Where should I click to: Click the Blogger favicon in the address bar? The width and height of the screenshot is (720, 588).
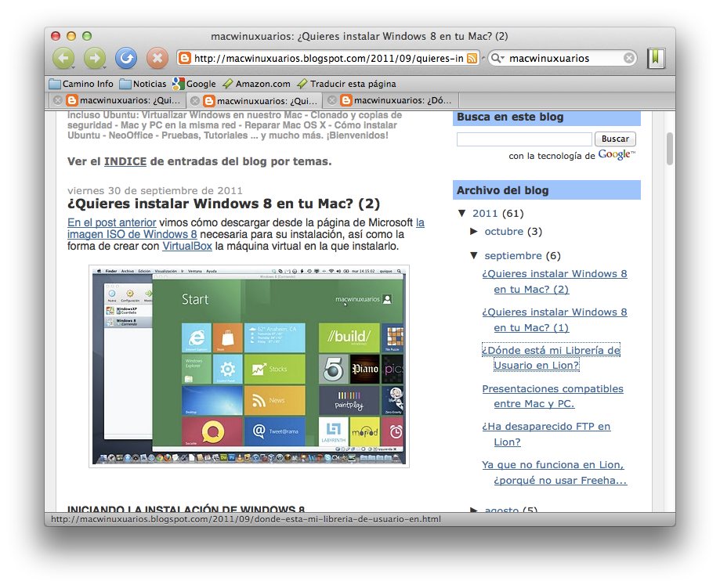(185, 58)
